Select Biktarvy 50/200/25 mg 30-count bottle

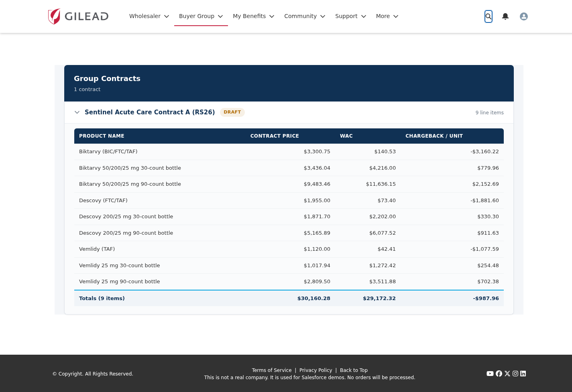130,168
